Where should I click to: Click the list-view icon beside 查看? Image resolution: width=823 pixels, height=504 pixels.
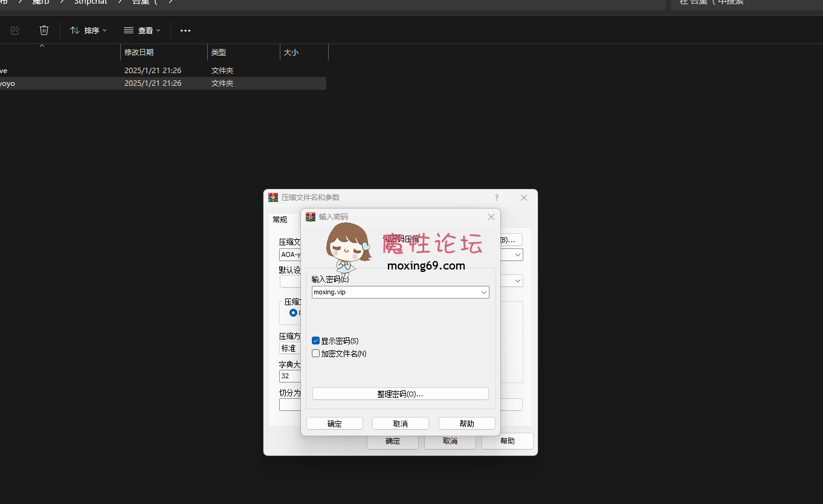(127, 30)
